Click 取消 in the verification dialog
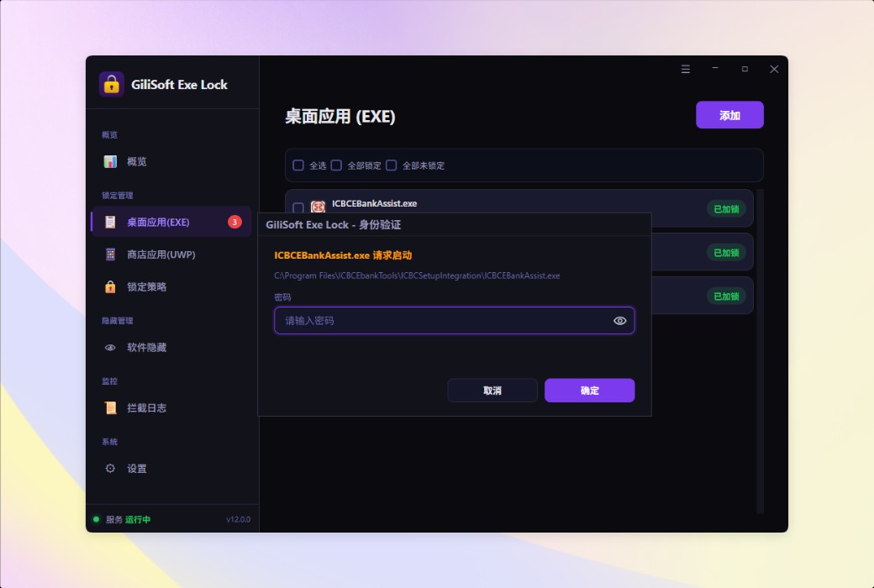Image resolution: width=874 pixels, height=588 pixels. [x=492, y=391]
